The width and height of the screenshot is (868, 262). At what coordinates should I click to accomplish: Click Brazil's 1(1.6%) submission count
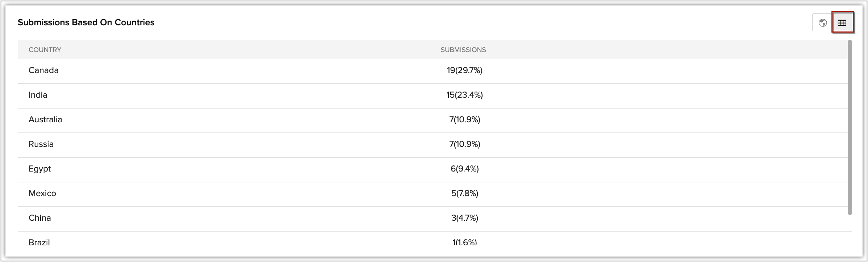coord(464,242)
